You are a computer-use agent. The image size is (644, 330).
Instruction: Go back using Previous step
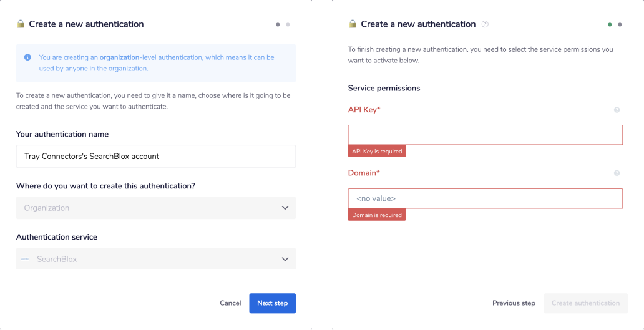click(514, 303)
